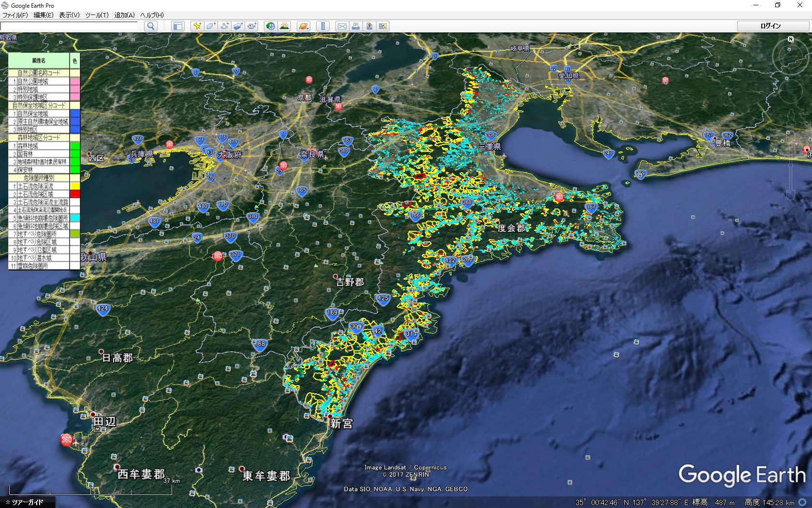The width and height of the screenshot is (812, 508).
Task: Click the compass N north button
Action: (x=791, y=39)
